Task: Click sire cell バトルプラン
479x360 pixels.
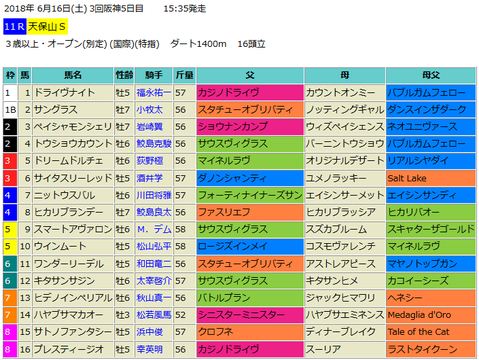Action: click(250, 298)
